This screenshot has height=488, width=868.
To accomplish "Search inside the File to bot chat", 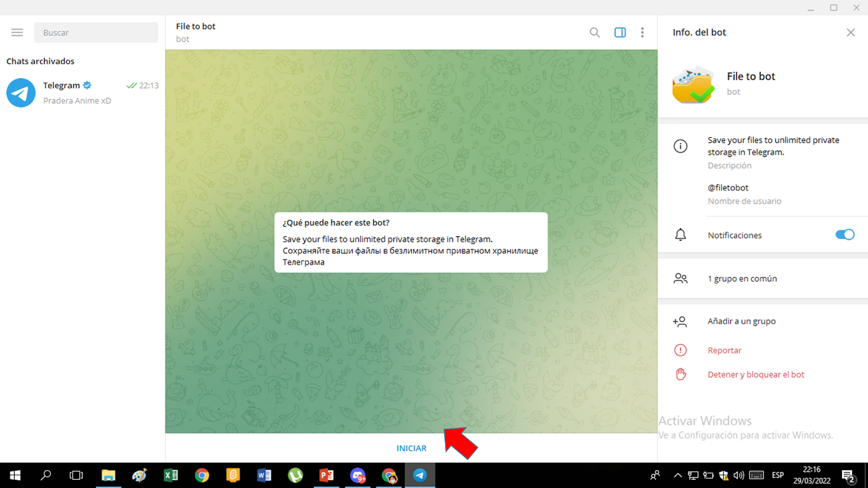I will click(595, 33).
